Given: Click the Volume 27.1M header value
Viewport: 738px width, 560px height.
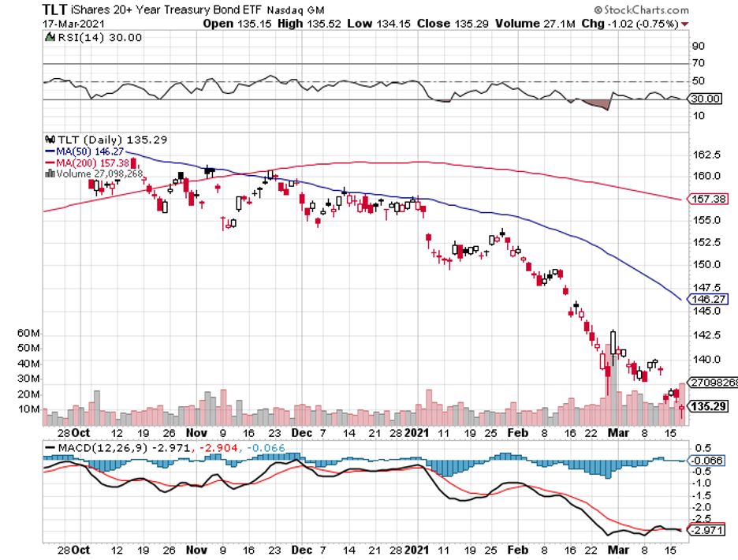Looking at the screenshot, I should 535,24.
